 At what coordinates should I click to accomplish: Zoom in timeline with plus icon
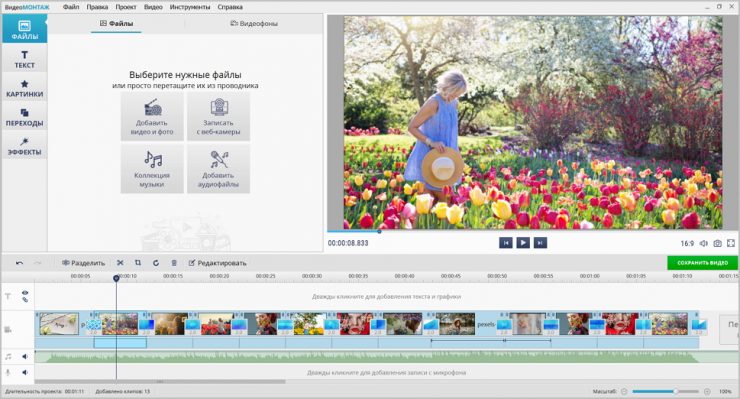coord(707,391)
